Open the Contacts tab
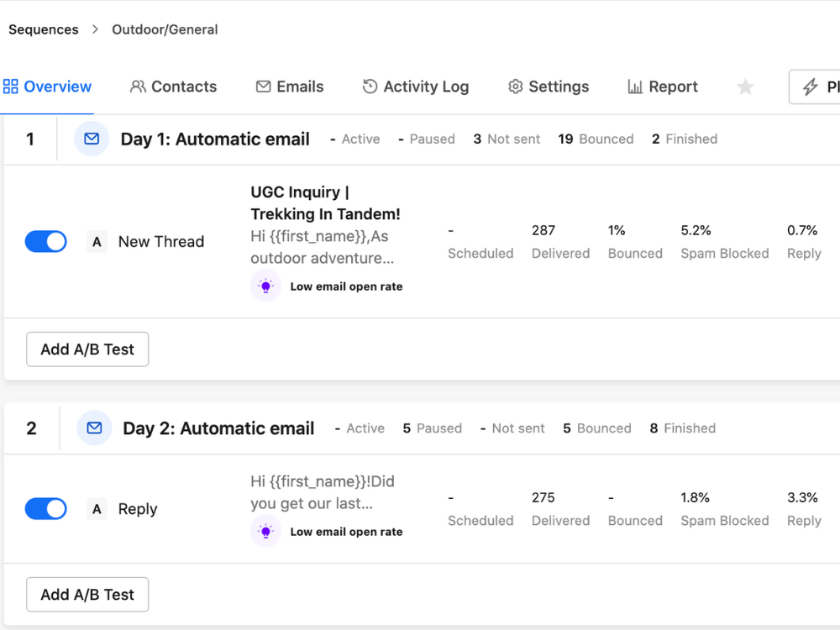The image size is (840, 630). [x=174, y=87]
